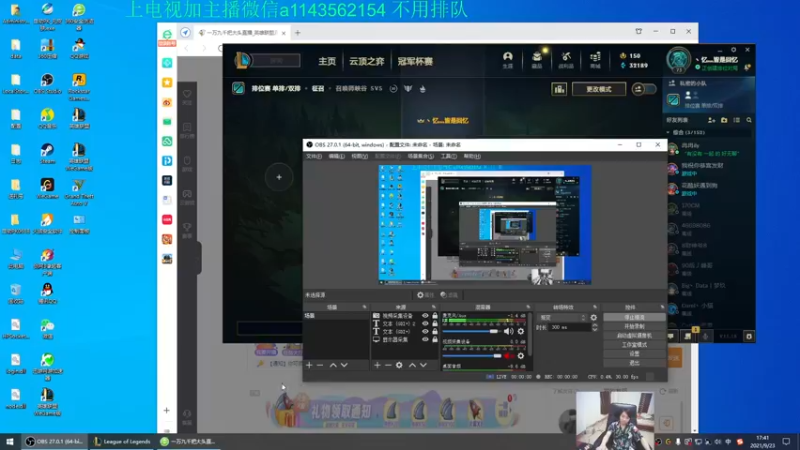Collapse friends group in League list
The height and width of the screenshot is (450, 800).
click(668, 132)
